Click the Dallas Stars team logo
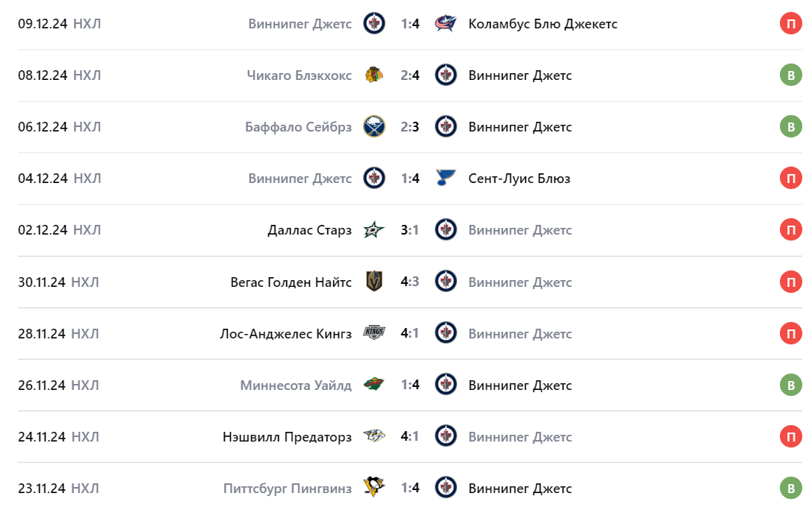 374,230
